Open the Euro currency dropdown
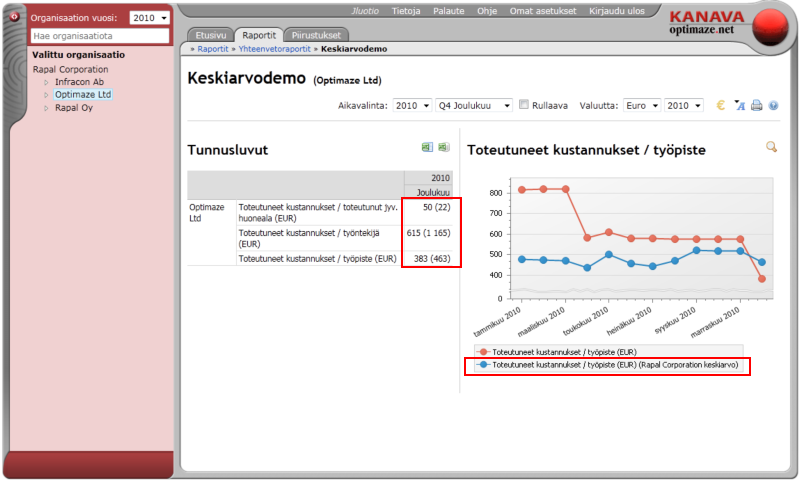The width and height of the screenshot is (800, 481). pyautogui.click(x=640, y=105)
